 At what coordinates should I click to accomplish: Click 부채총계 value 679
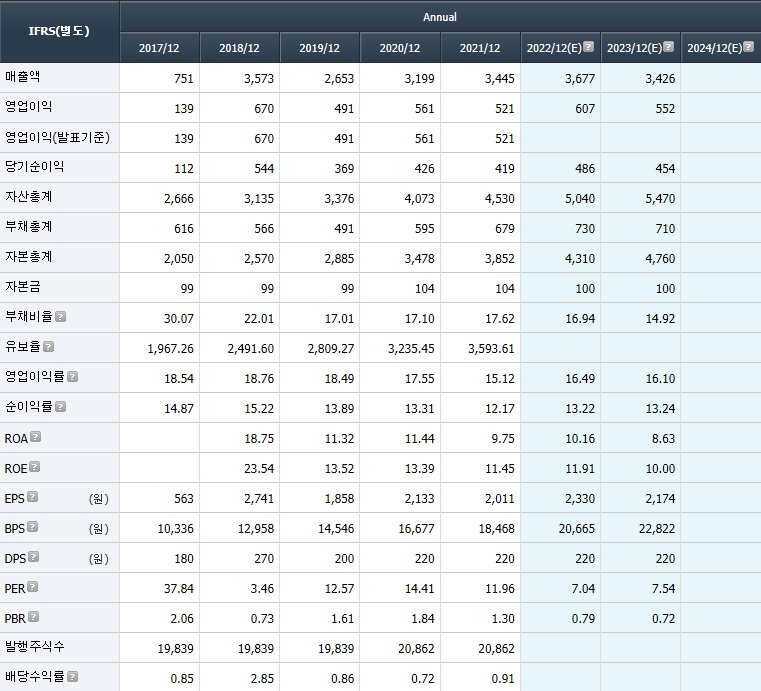coord(505,229)
